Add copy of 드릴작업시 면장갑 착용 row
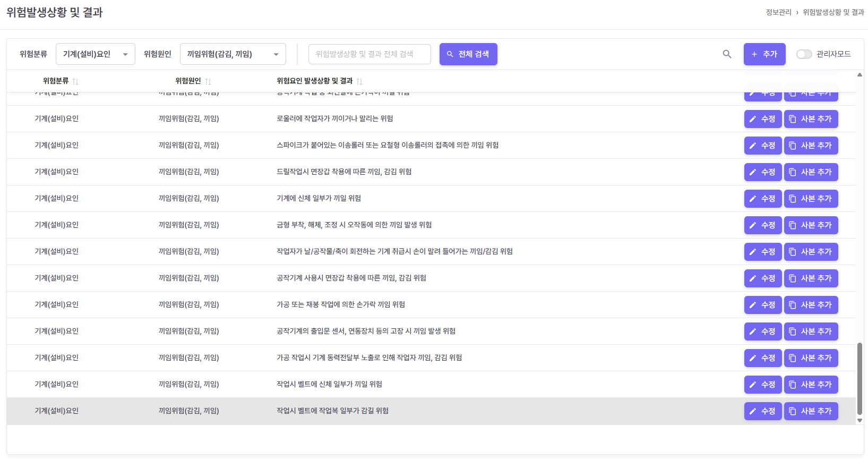 pos(811,172)
